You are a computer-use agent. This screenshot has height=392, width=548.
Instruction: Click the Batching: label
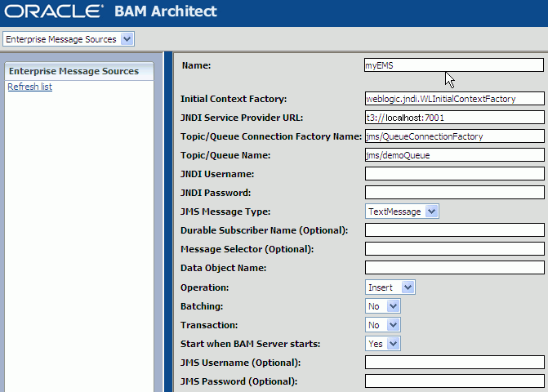202,306
